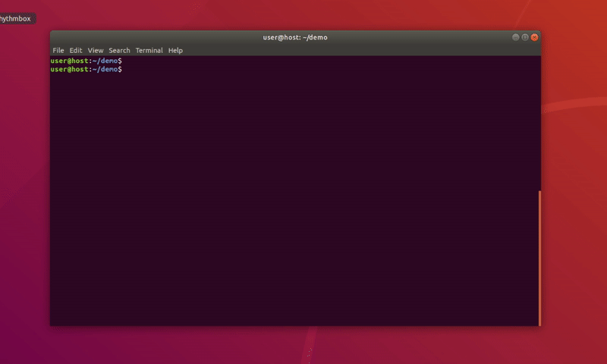
Task: Open the Terminal menu
Action: point(149,50)
